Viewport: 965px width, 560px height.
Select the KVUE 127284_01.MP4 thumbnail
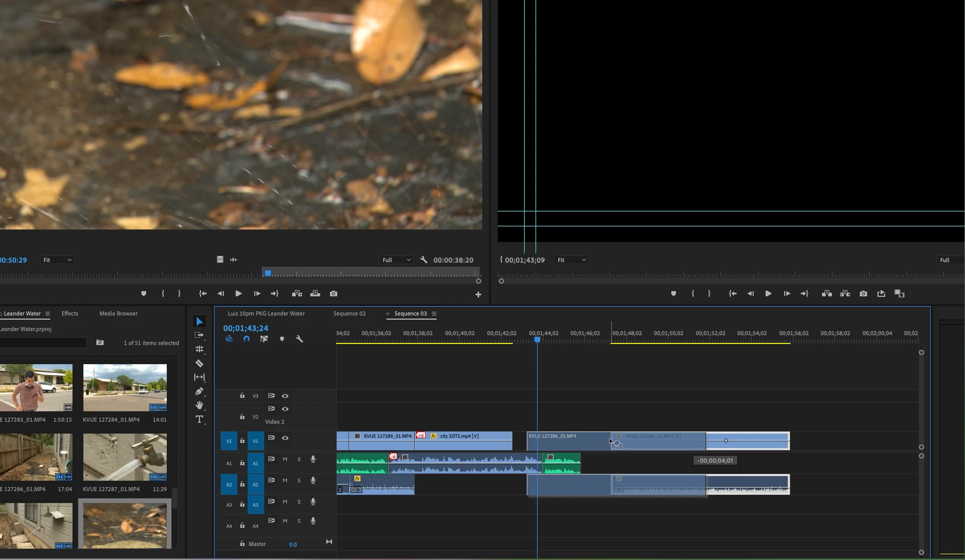click(125, 387)
